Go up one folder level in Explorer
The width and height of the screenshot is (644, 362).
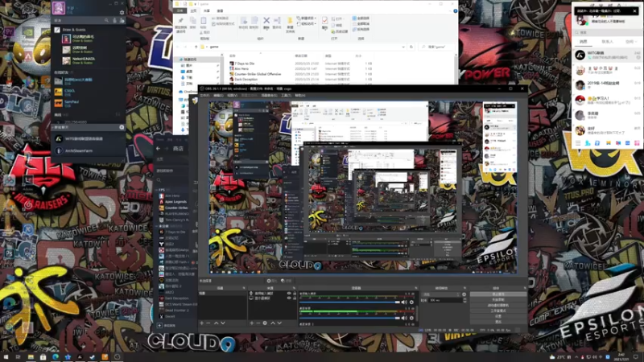coord(196,47)
